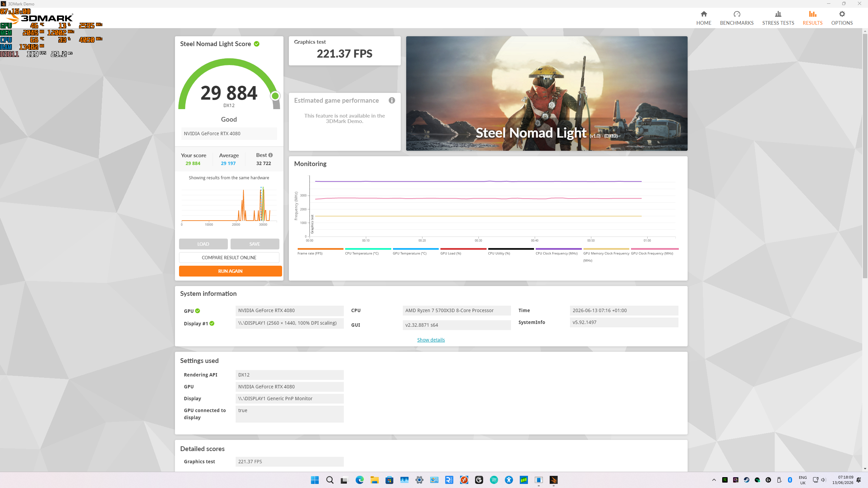Click info icon beside Estimated game performance
The width and height of the screenshot is (868, 488).
(x=392, y=100)
